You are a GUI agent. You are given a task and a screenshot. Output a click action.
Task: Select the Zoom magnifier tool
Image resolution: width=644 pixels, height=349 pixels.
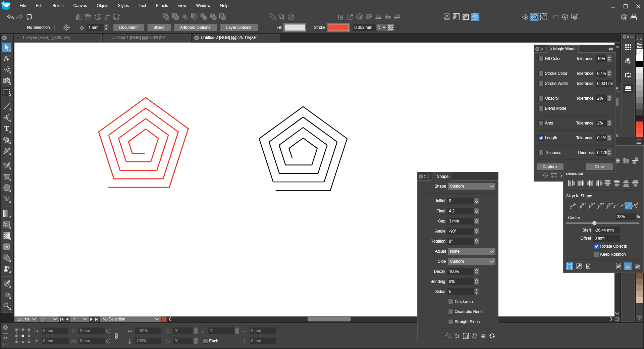(x=7, y=306)
